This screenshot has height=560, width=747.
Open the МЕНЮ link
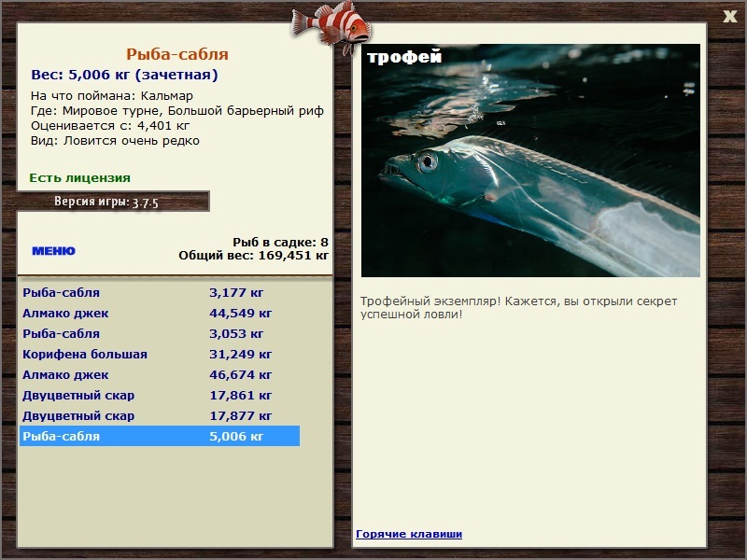point(53,251)
